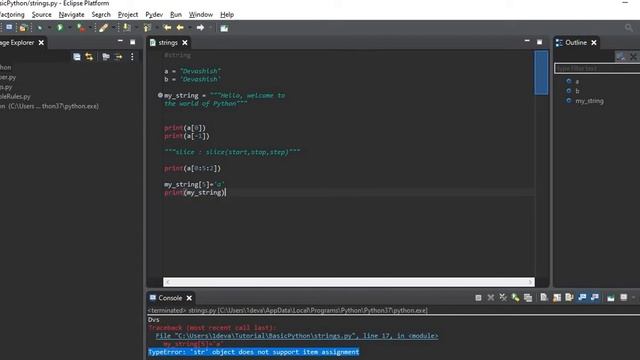Open dropdown arrow next to Debug icon
The height and width of the screenshot is (360, 640).
pos(49,28)
